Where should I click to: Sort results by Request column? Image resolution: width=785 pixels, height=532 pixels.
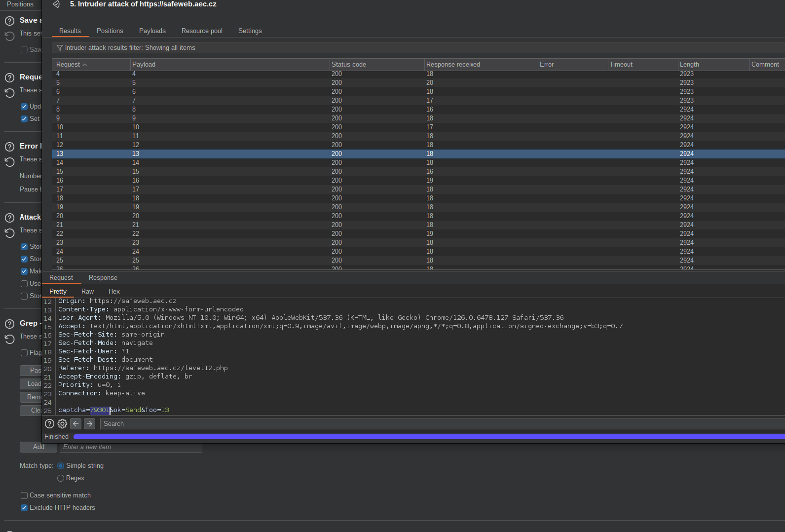coord(91,65)
